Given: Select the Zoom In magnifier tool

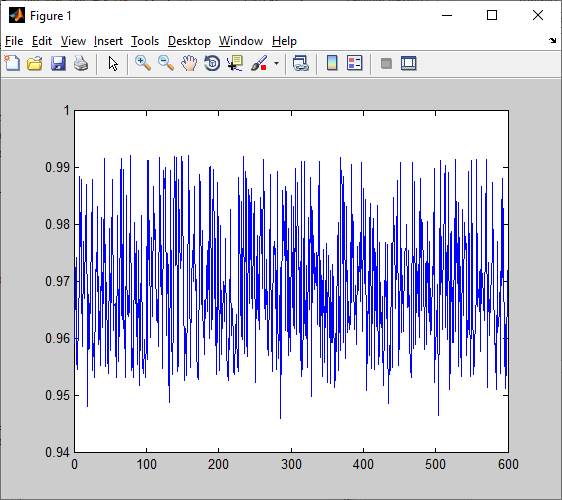Looking at the screenshot, I should [x=143, y=64].
